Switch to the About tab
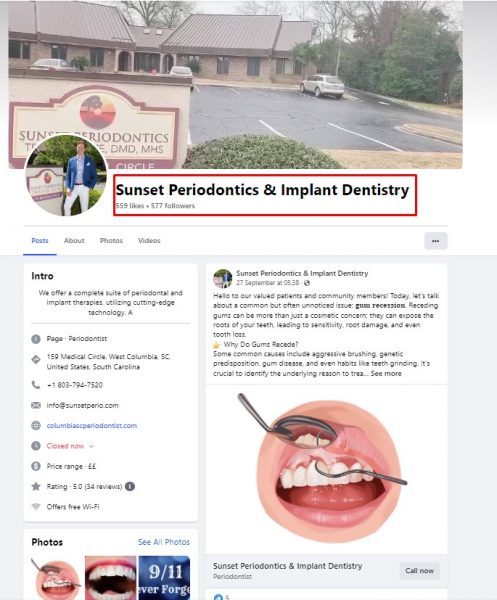Viewport: 497px width, 600px height. pos(74,241)
